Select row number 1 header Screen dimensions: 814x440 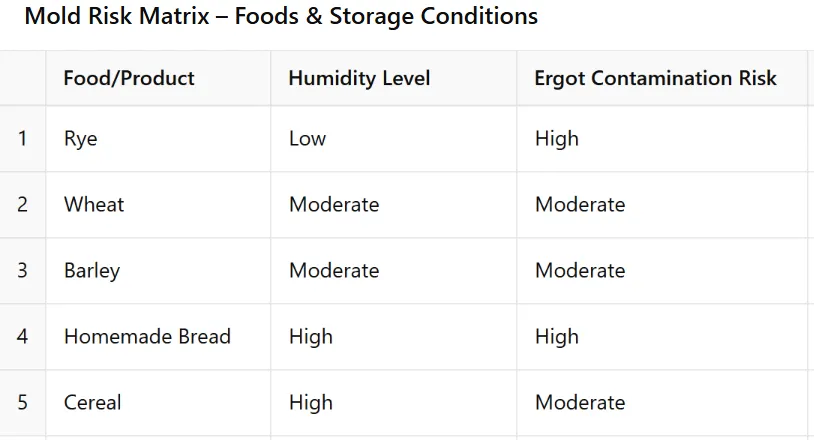click(22, 138)
